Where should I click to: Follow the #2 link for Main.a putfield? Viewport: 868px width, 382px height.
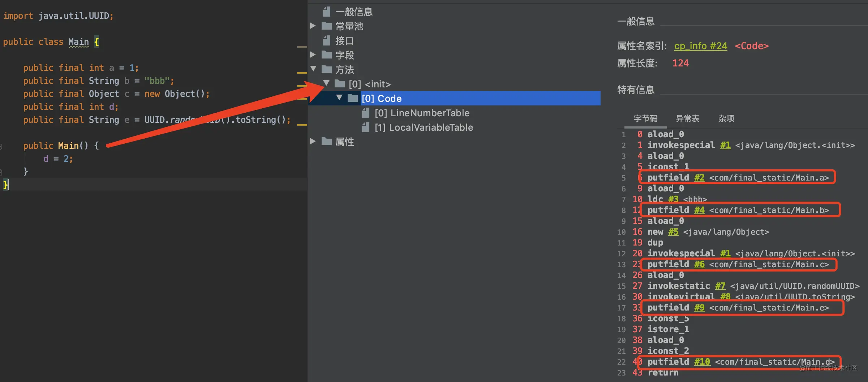click(699, 178)
